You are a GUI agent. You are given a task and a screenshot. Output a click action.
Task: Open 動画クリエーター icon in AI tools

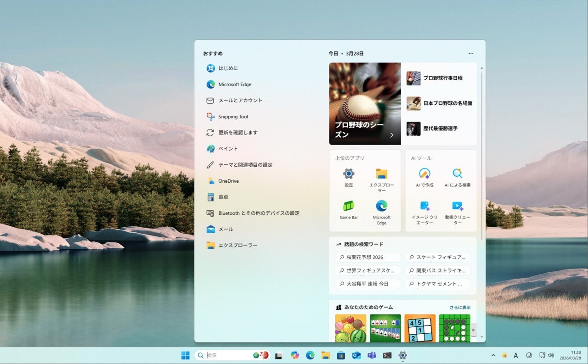click(457, 207)
